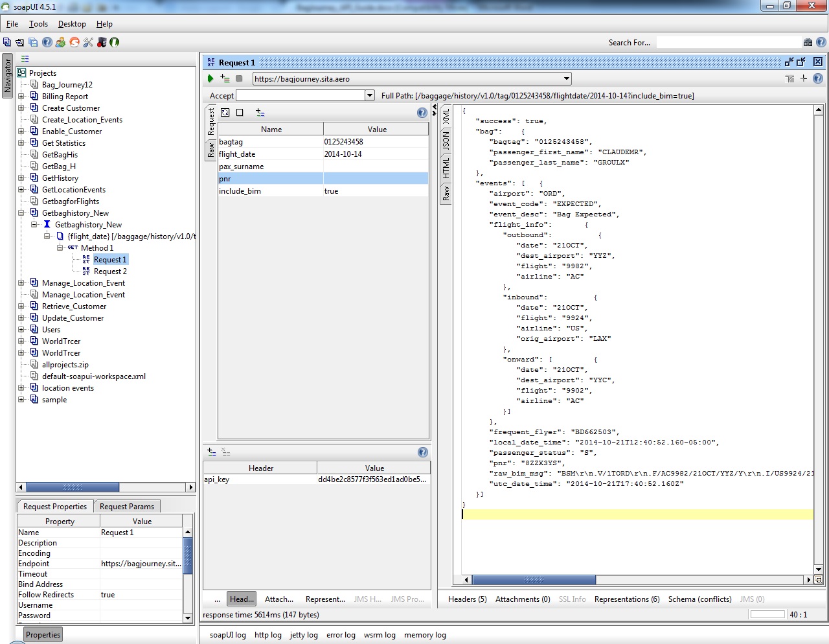The width and height of the screenshot is (829, 644).
Task: Open the Request Params tab
Action: click(127, 507)
